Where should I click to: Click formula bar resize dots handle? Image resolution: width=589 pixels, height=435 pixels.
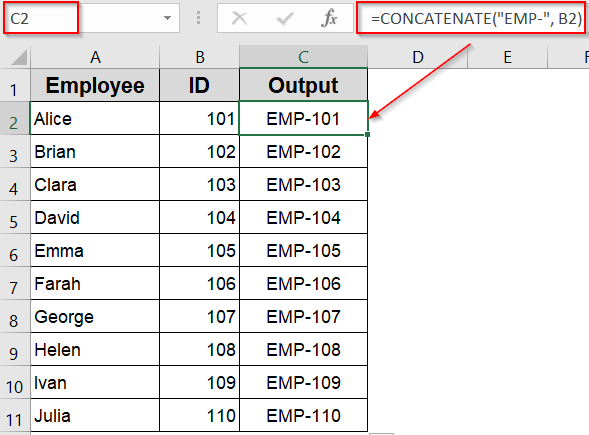[x=198, y=18]
